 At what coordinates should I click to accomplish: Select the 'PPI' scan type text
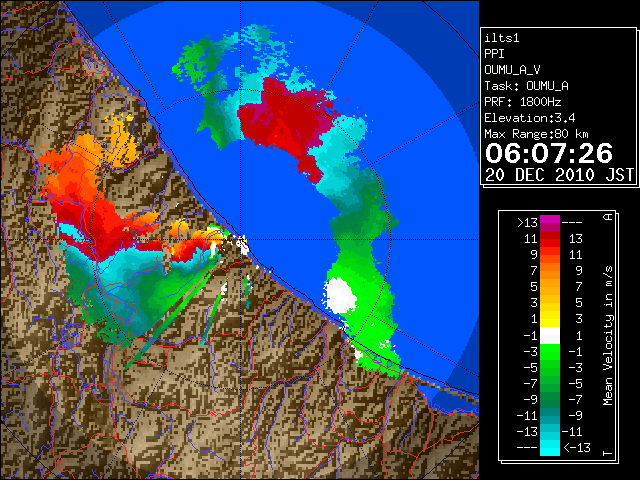pyautogui.click(x=494, y=54)
